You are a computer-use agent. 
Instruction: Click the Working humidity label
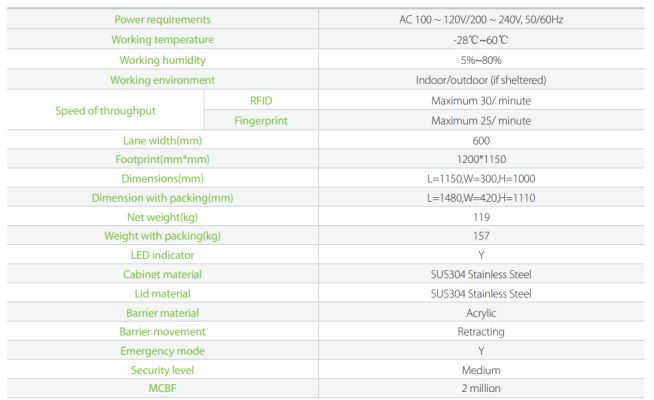click(162, 60)
